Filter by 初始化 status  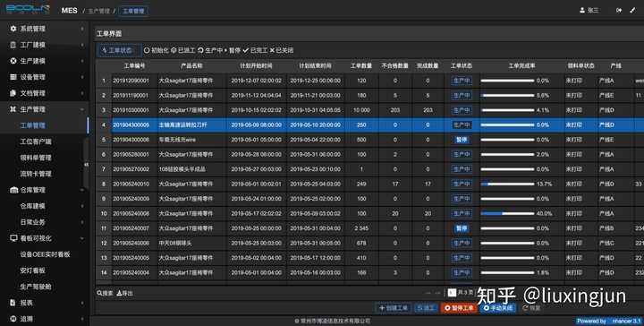click(x=156, y=50)
